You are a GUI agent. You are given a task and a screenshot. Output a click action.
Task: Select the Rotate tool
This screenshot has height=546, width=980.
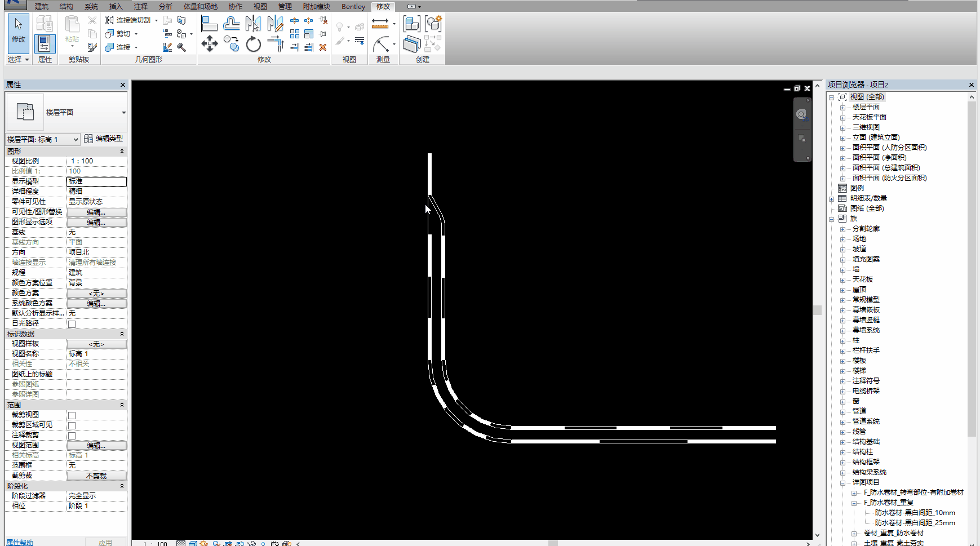pyautogui.click(x=253, y=44)
